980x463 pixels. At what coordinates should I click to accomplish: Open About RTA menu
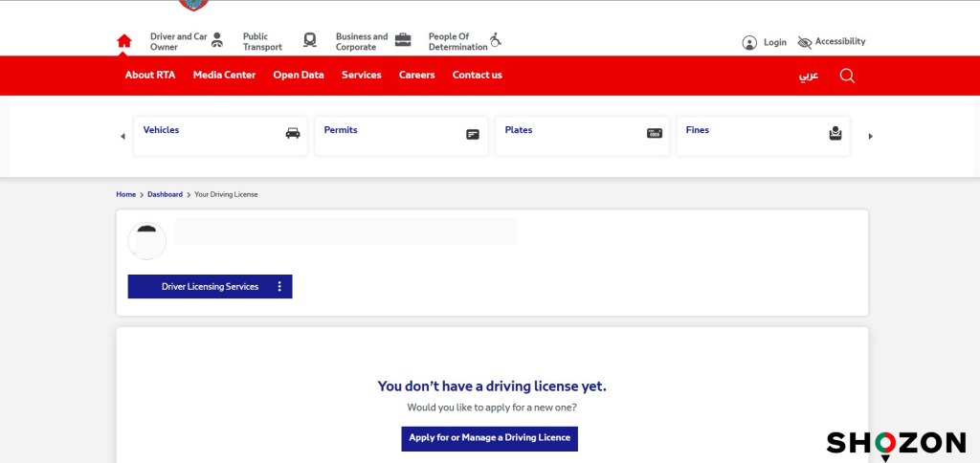pyautogui.click(x=150, y=75)
